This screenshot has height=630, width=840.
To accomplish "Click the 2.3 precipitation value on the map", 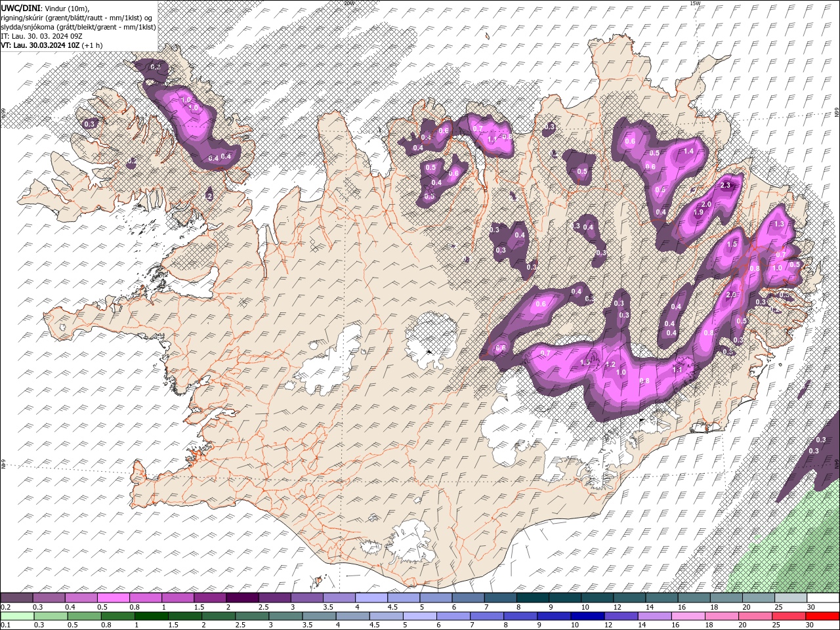I will tap(725, 186).
